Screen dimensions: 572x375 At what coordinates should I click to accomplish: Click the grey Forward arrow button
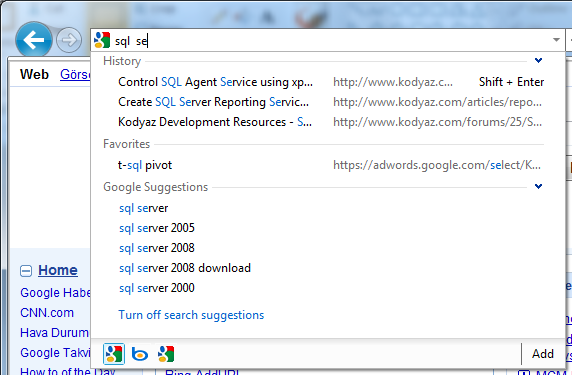tap(69, 40)
